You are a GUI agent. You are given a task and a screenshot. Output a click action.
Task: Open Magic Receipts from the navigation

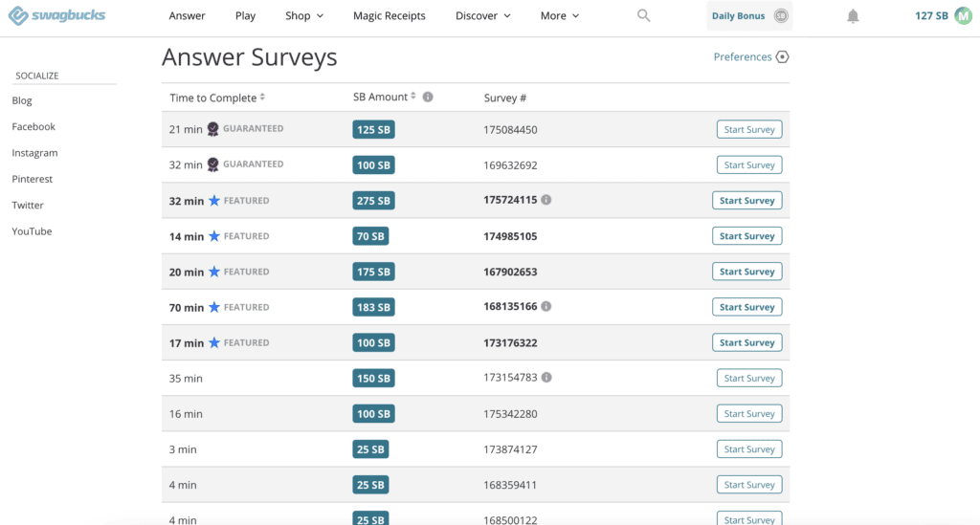tap(389, 16)
